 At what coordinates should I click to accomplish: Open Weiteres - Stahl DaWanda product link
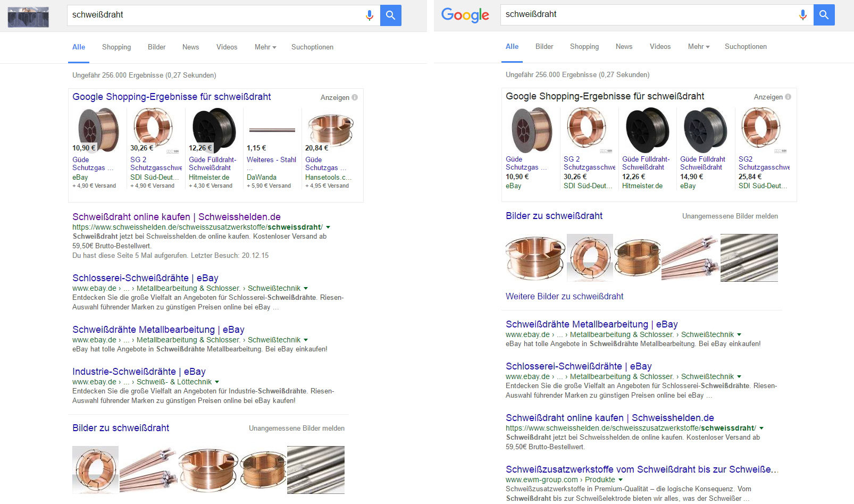click(x=271, y=159)
